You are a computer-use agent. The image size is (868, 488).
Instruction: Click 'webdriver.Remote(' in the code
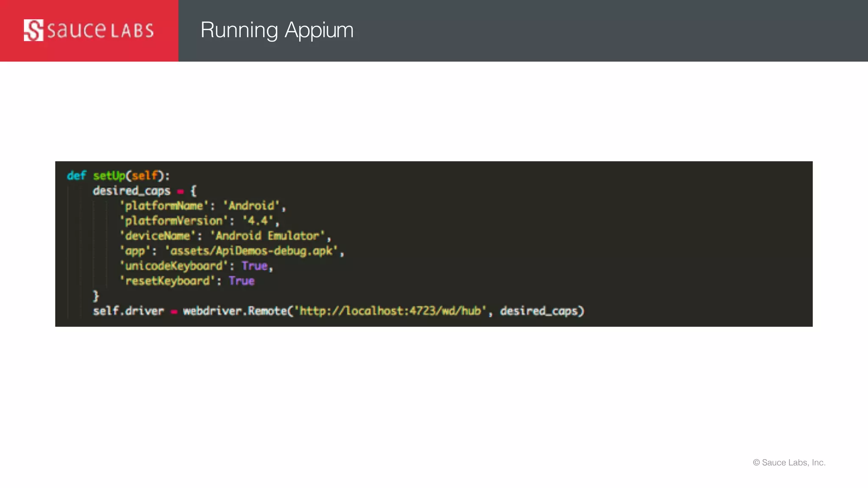click(238, 311)
